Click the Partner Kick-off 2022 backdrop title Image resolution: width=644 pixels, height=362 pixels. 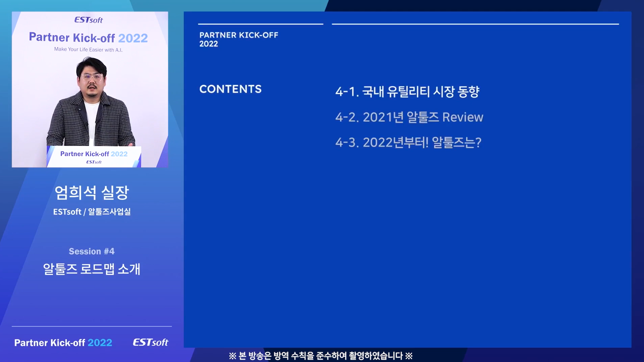(88, 38)
